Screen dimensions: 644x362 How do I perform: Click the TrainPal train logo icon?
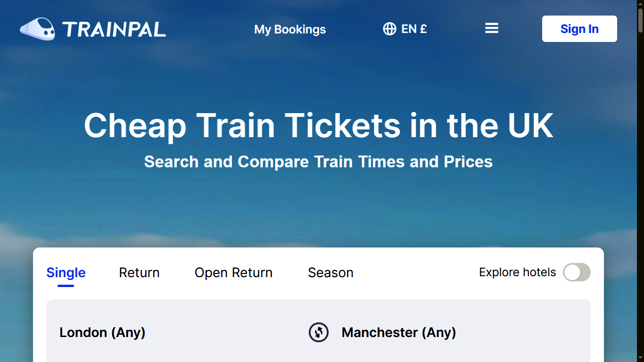(x=37, y=29)
